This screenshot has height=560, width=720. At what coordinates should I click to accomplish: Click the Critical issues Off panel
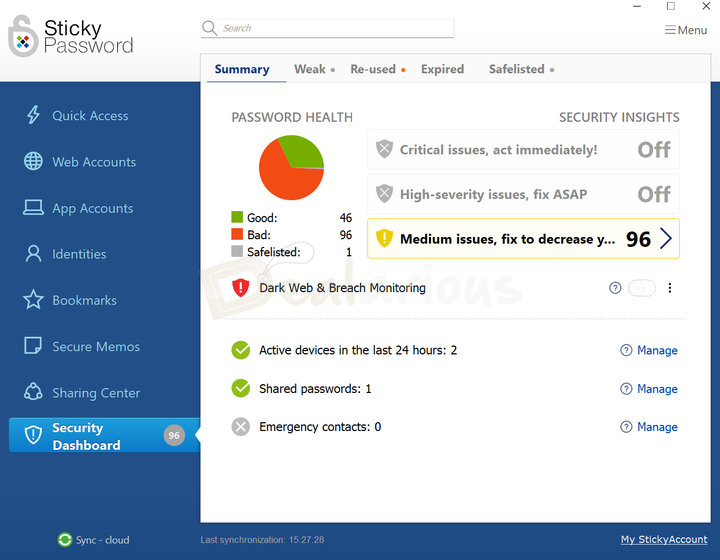pos(523,149)
